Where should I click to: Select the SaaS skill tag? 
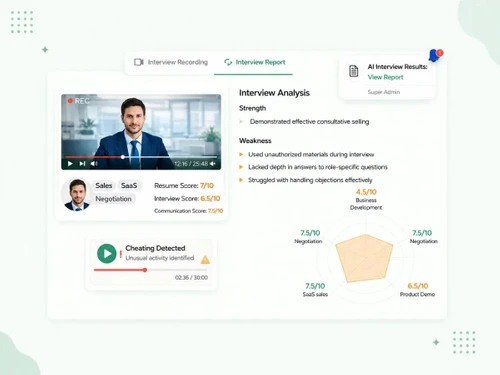[x=129, y=186]
